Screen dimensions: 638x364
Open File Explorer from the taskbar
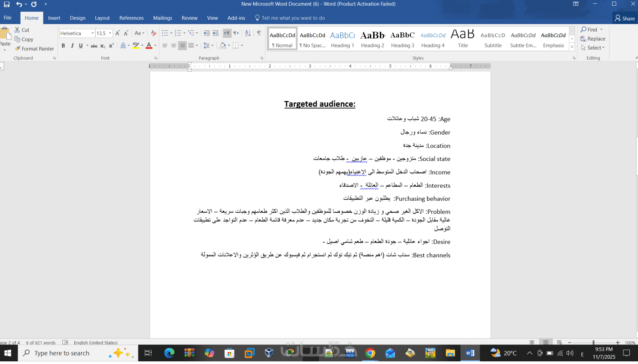450,353
